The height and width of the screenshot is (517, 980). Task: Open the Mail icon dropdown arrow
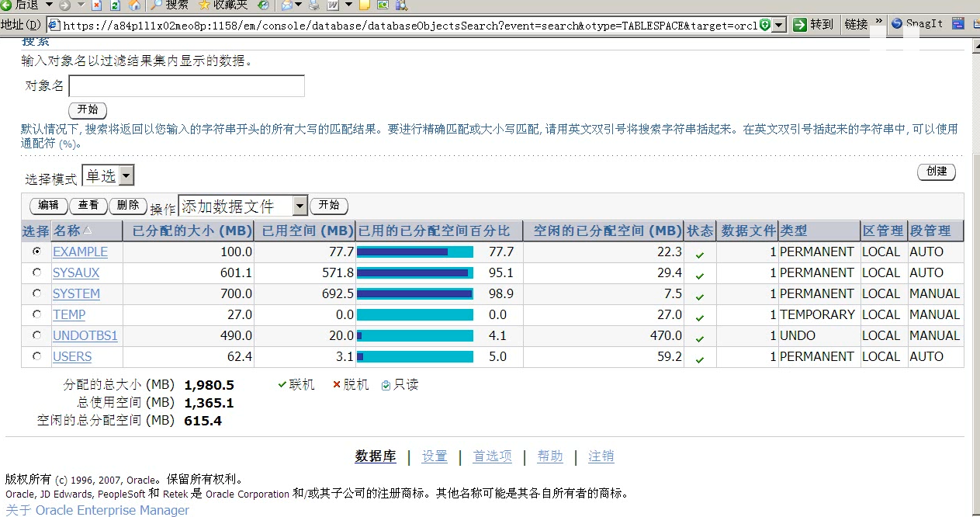(x=298, y=5)
